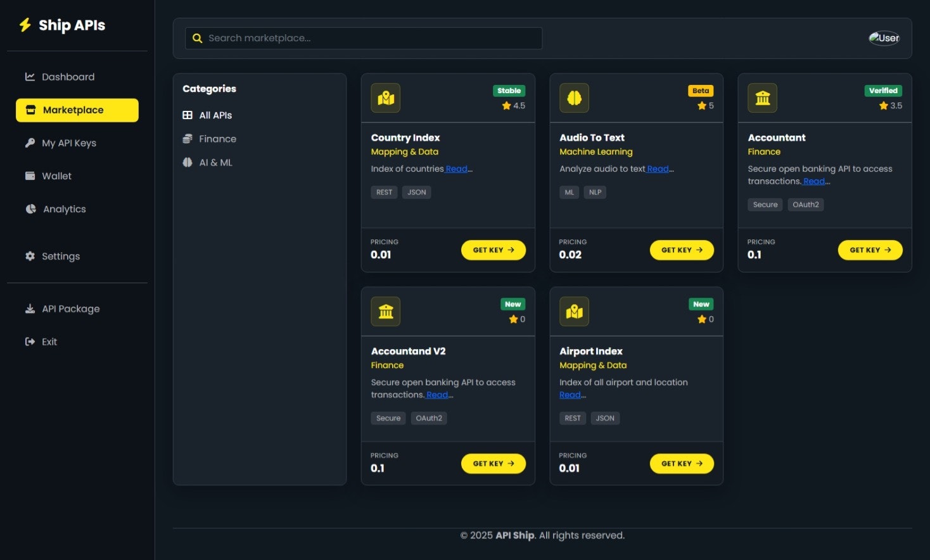Screen dimensions: 930x560
Task: Click inside the Search marketplace field
Action: (x=363, y=38)
